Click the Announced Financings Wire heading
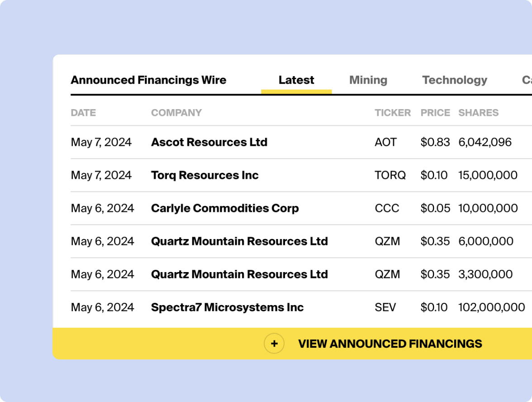The image size is (532, 402). (x=148, y=80)
